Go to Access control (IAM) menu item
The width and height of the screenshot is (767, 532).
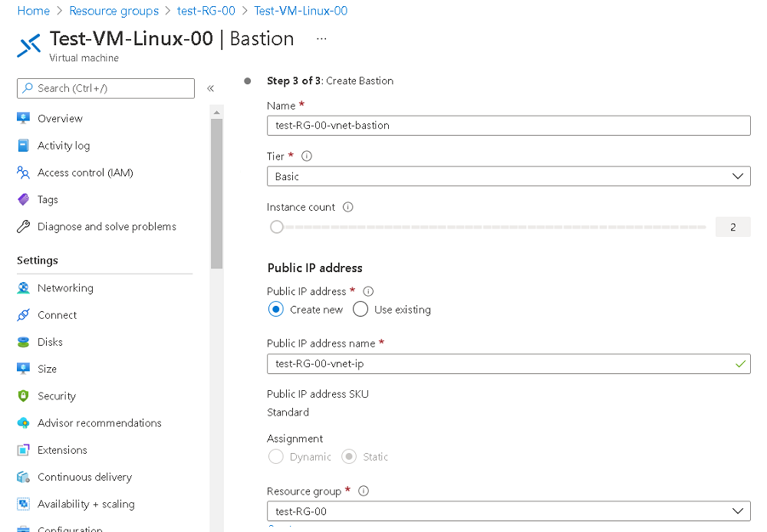click(x=85, y=172)
